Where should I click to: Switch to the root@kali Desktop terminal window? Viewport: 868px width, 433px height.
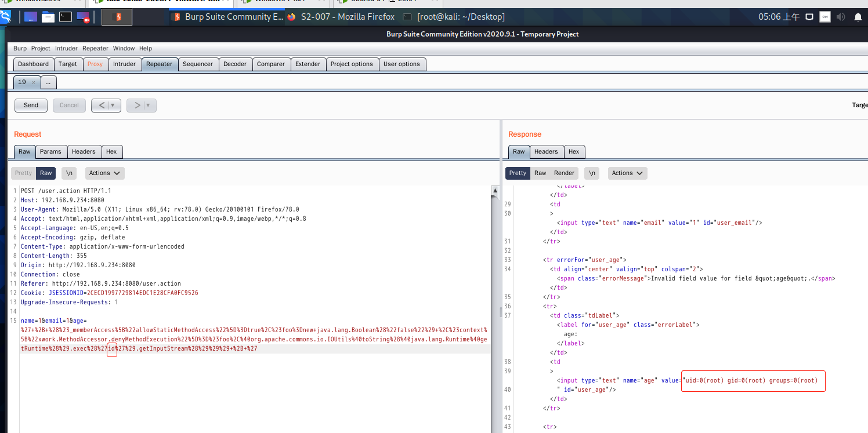pyautogui.click(x=454, y=17)
